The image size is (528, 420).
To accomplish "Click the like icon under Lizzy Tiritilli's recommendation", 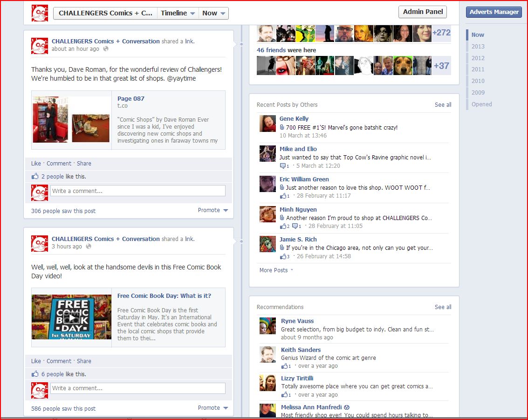I will pyautogui.click(x=285, y=395).
